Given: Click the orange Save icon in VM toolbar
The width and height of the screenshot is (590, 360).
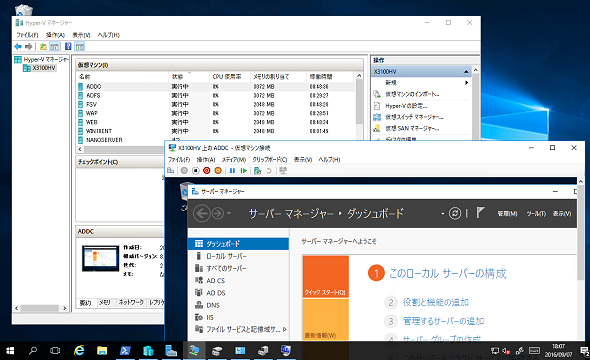Looking at the screenshot, I should pos(218,171).
